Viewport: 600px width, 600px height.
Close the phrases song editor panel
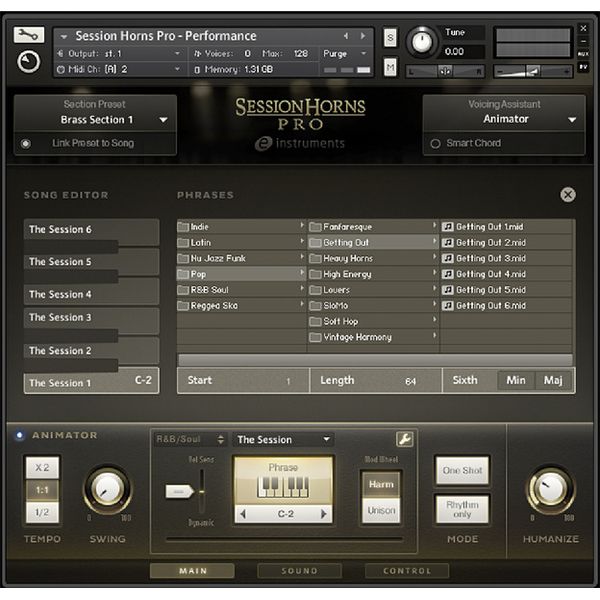click(x=568, y=195)
